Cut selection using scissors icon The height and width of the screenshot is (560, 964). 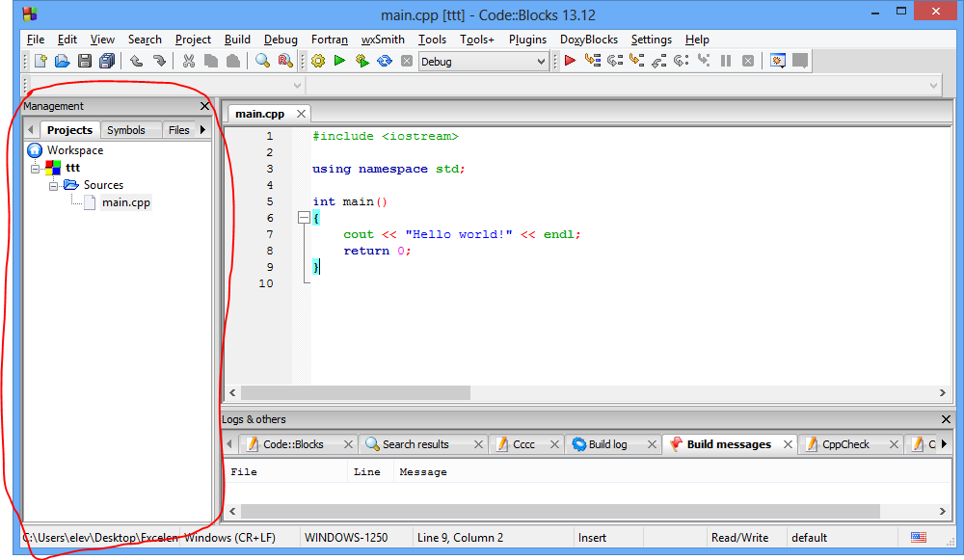tap(189, 61)
